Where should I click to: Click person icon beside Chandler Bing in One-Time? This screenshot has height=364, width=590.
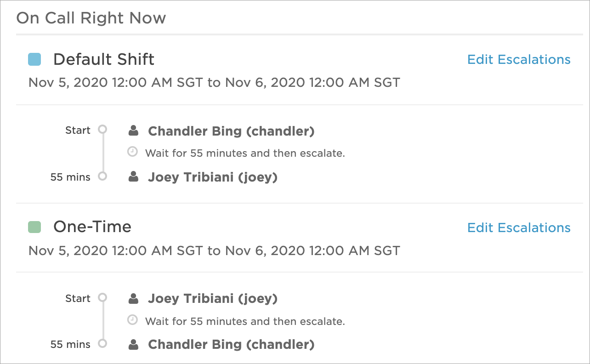click(x=133, y=344)
